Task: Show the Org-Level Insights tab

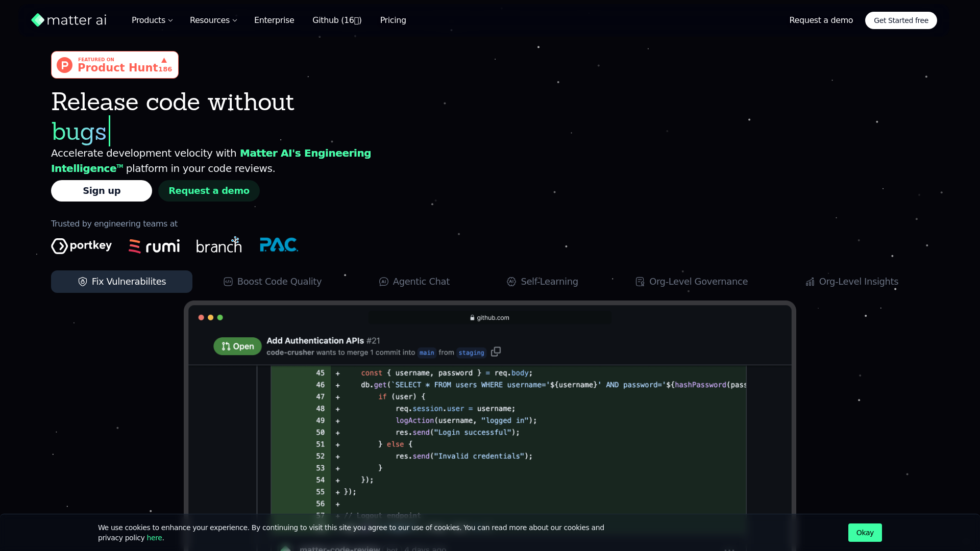Action: click(x=852, y=282)
